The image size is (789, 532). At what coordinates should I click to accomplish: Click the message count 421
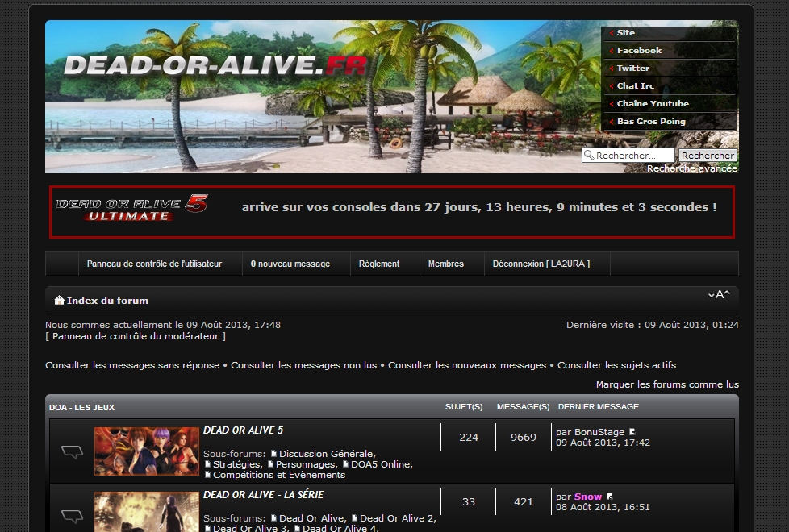[x=524, y=502]
